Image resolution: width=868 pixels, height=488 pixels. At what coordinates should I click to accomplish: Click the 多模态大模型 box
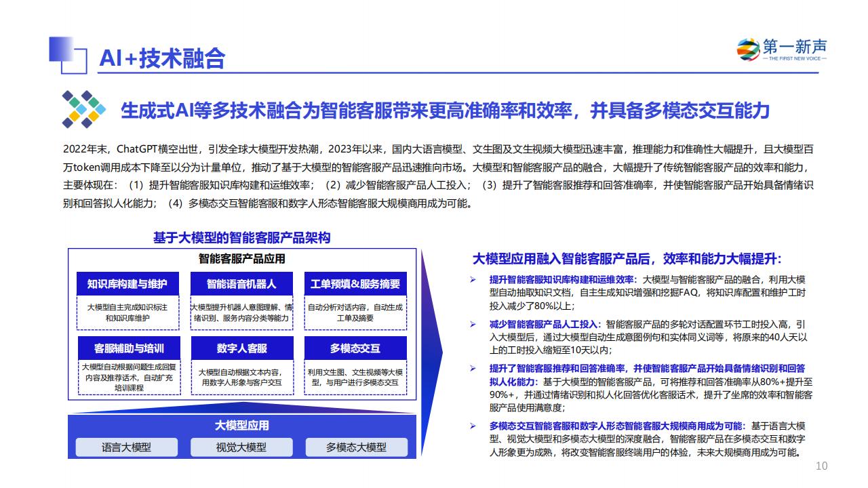click(x=356, y=447)
